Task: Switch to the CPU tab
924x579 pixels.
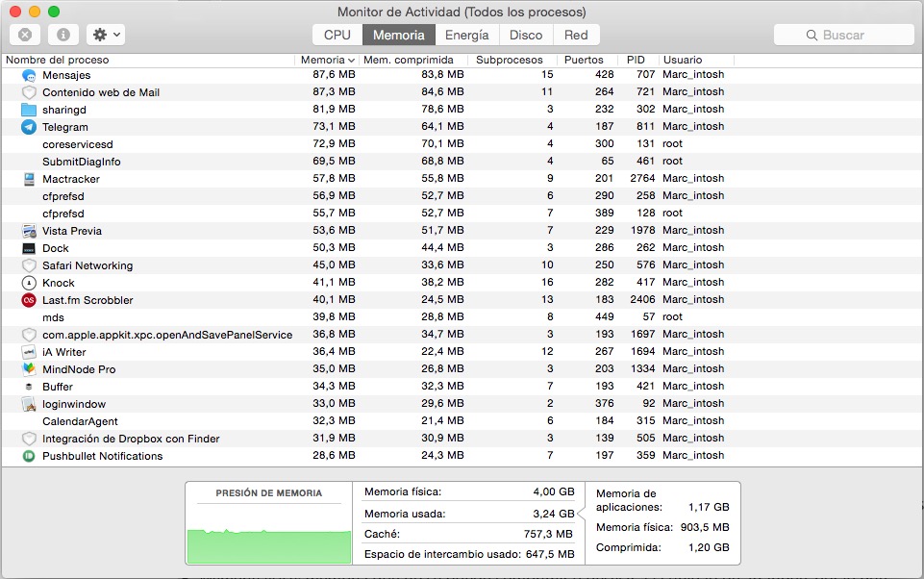Action: click(x=336, y=34)
